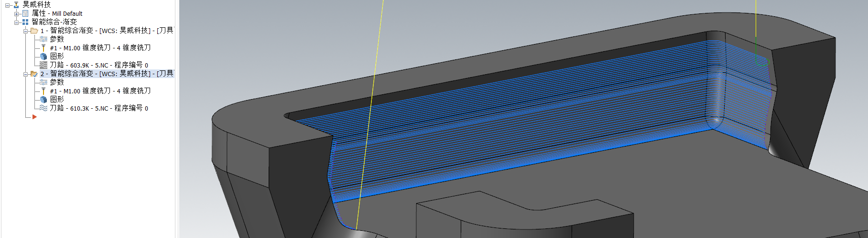Select the 智能综合-渐变 group label
The image size is (868, 238).
(54, 22)
